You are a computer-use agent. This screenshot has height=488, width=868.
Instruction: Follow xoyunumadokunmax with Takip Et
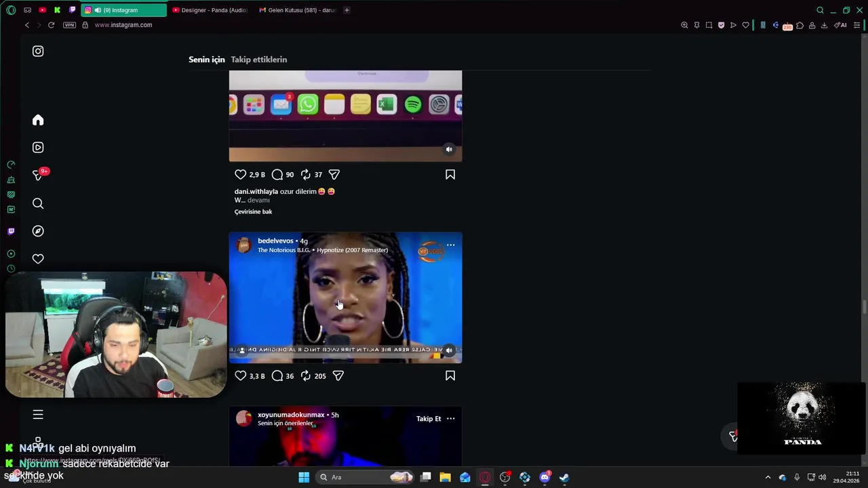pos(429,419)
